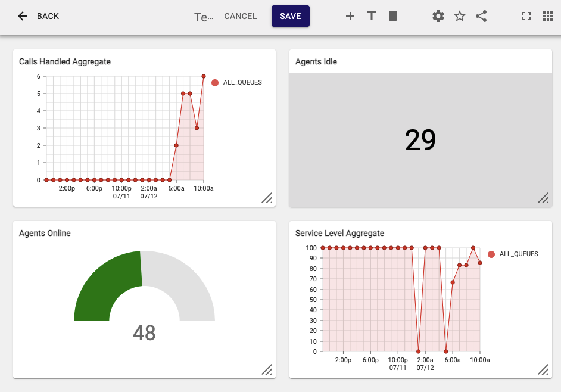
Task: Click the Agents Idle value 29
Action: 420,140
